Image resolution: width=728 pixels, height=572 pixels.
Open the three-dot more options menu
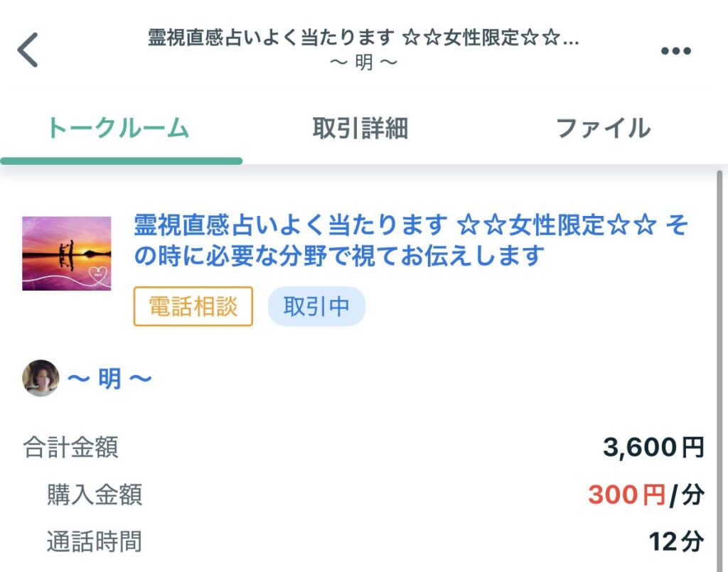pos(675,50)
